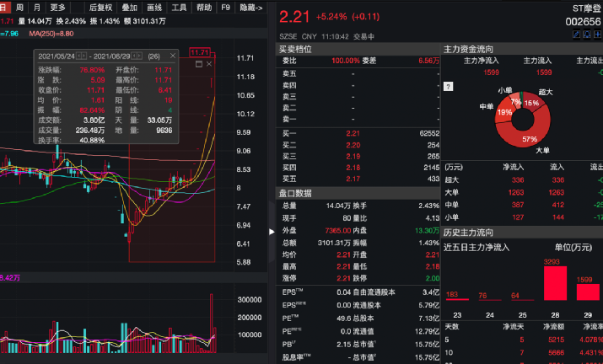Set a price alert with the bell icon

point(587,35)
